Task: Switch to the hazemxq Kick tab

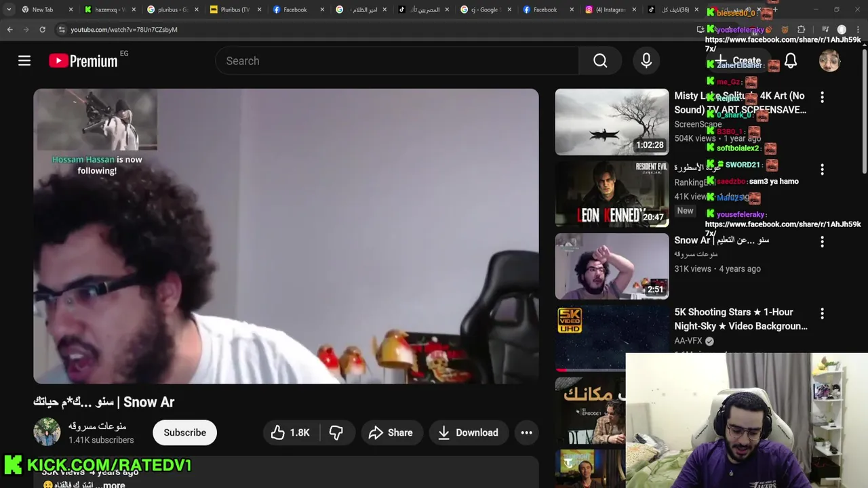Action: (108, 9)
